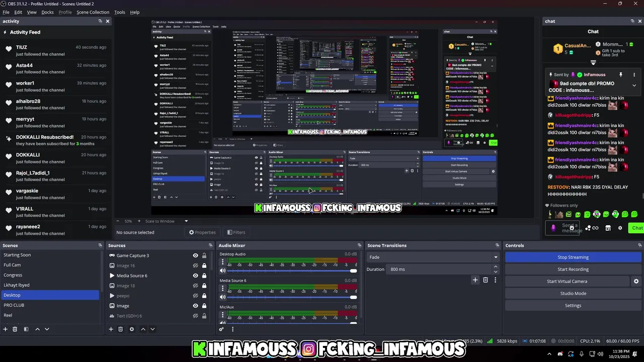The width and height of the screenshot is (644, 362).
Task: Open preview scale dropdown arrow
Action: click(186, 221)
